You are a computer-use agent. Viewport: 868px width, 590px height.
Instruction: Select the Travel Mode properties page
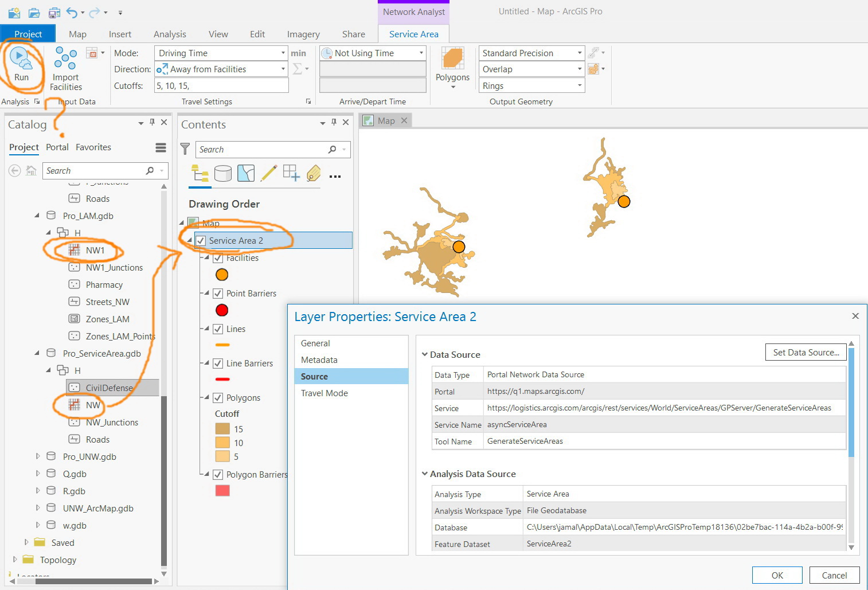[324, 393]
